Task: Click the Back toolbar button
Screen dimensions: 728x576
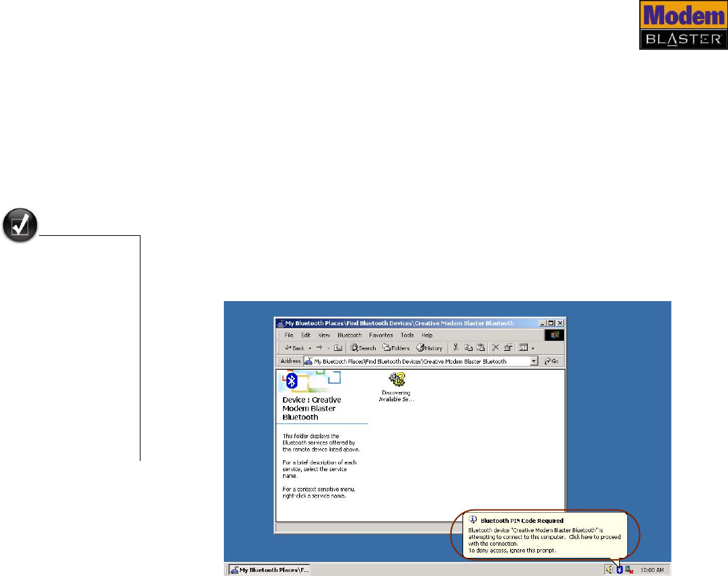Action: pos(294,347)
